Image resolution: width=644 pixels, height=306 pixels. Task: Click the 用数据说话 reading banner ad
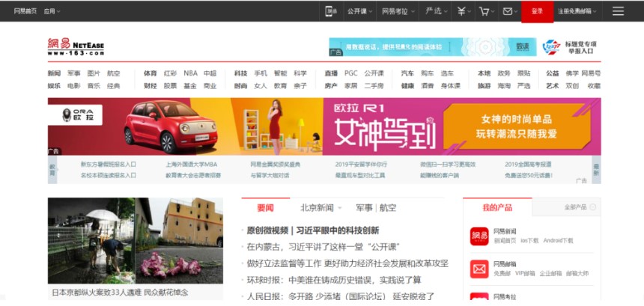coord(433,47)
